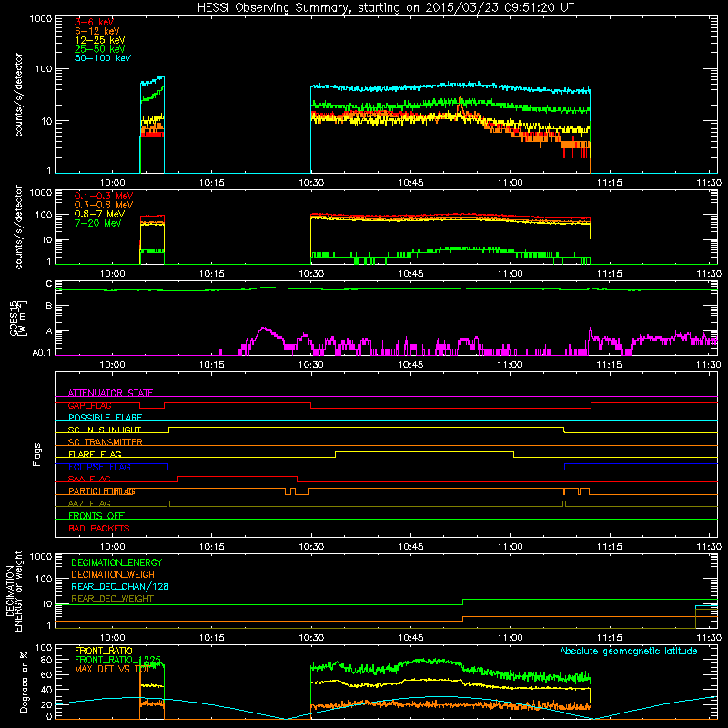Viewport: 728px width, 728px height.
Task: Select the 3-6 keV legend label
Action: pos(94,22)
